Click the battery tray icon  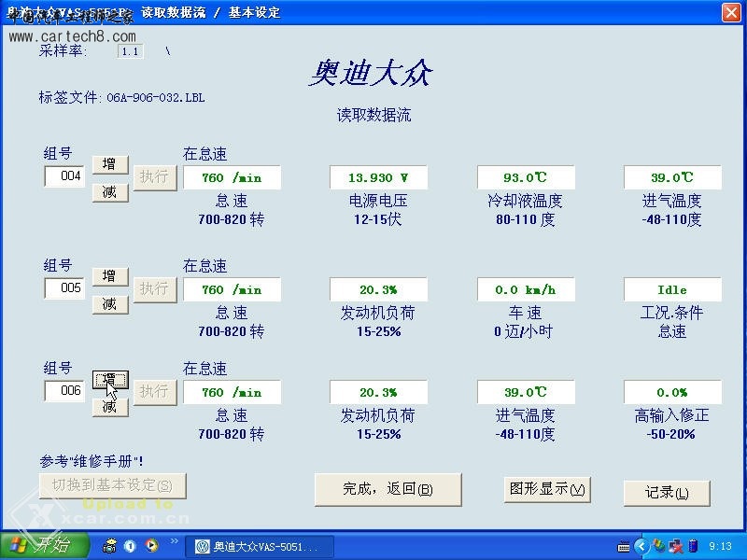tap(694, 546)
